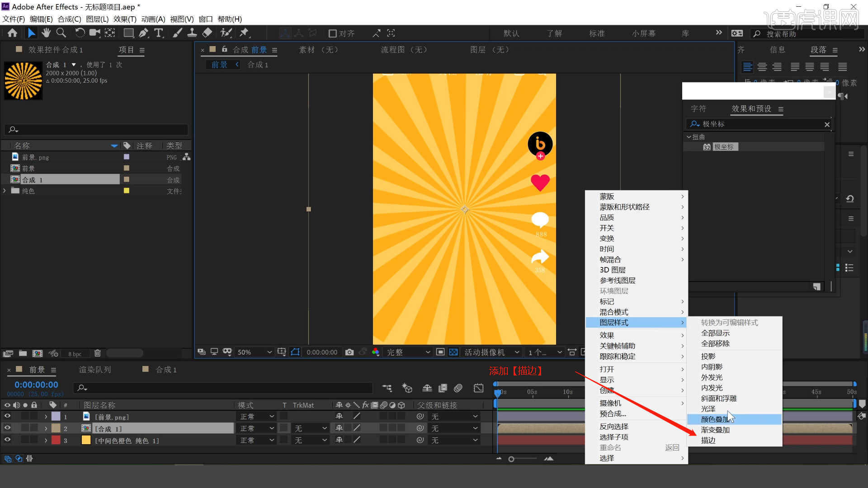Toggle quality switch on 前景.png layer
The width and height of the screenshot is (868, 488).
click(357, 416)
